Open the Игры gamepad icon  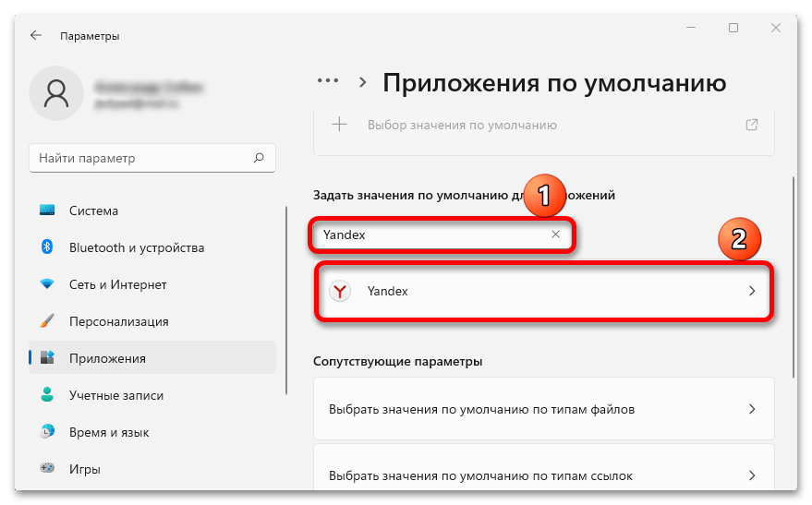47,468
